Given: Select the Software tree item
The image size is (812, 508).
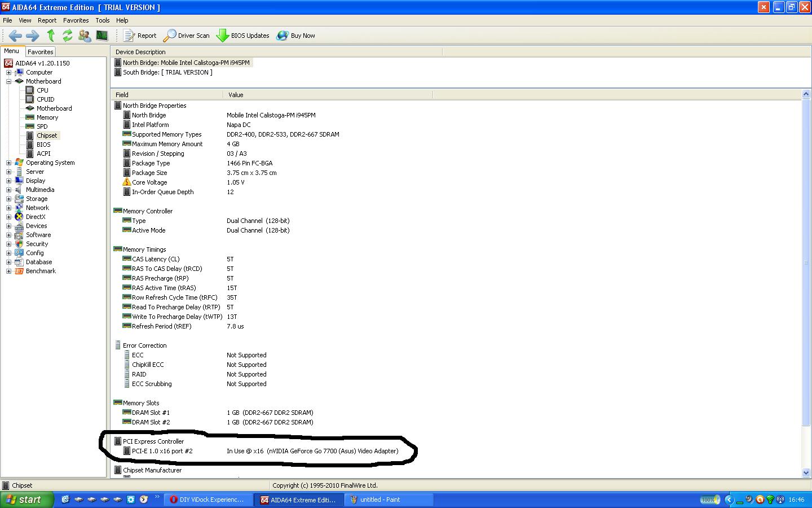Looking at the screenshot, I should [x=38, y=235].
